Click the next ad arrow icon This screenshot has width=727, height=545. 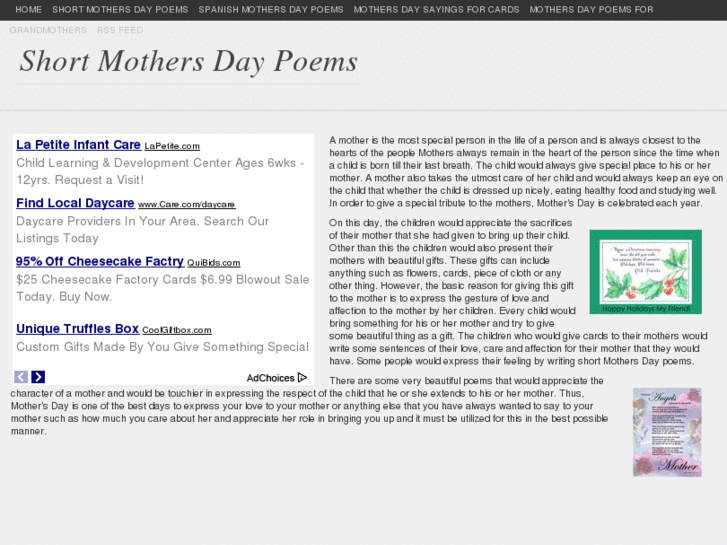pyautogui.click(x=38, y=377)
